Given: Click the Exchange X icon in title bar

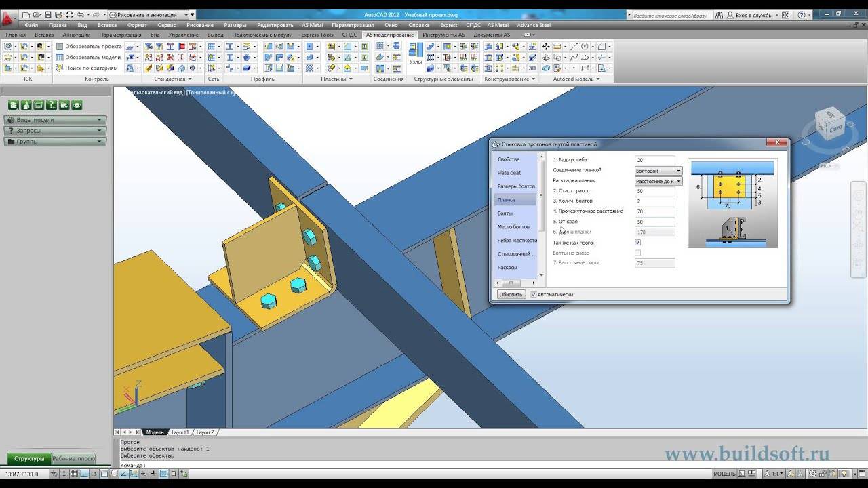Looking at the screenshot, I should [785, 14].
